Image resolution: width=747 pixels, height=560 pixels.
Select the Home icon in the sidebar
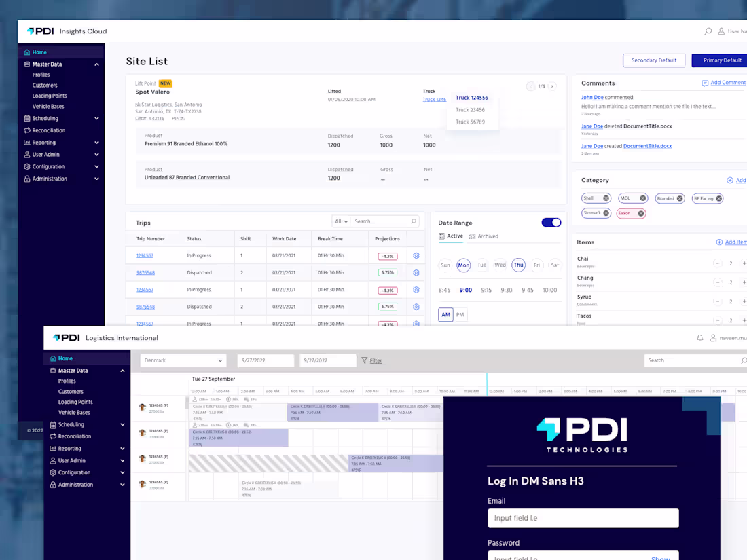pyautogui.click(x=26, y=52)
